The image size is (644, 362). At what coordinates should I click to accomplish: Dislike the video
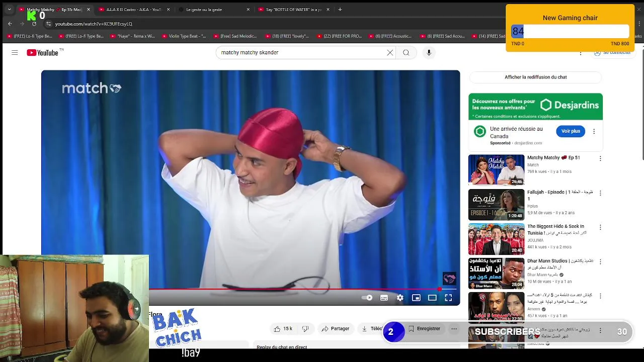tap(305, 329)
